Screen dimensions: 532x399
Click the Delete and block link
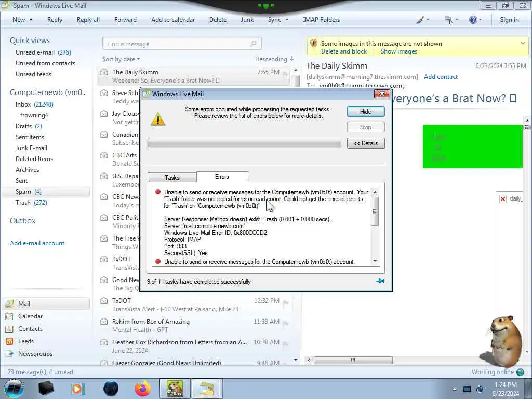344,51
